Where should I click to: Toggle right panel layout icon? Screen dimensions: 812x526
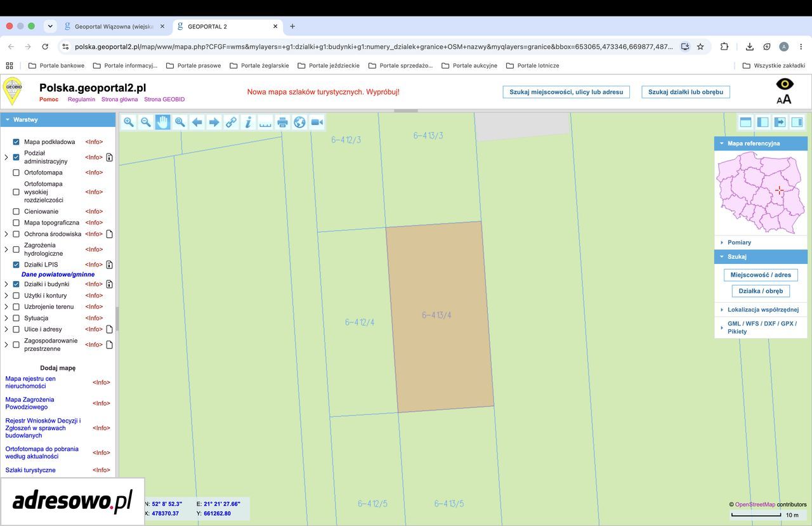(797, 122)
